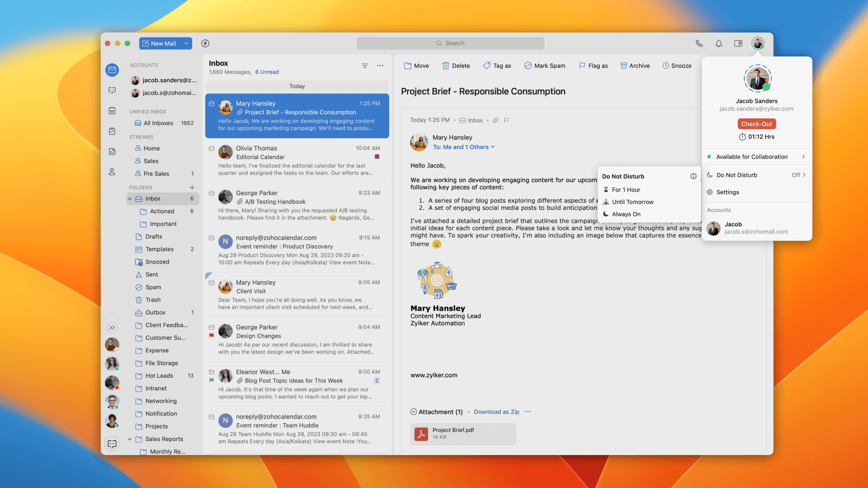Move the open email
This screenshot has width=868, height=488.
[416, 66]
